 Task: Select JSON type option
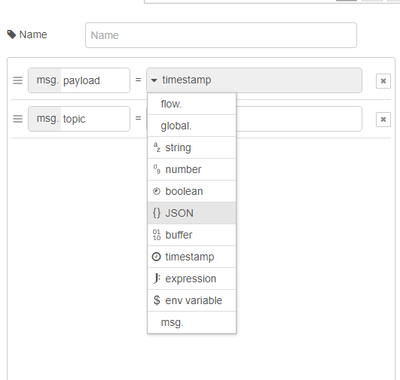click(x=192, y=213)
